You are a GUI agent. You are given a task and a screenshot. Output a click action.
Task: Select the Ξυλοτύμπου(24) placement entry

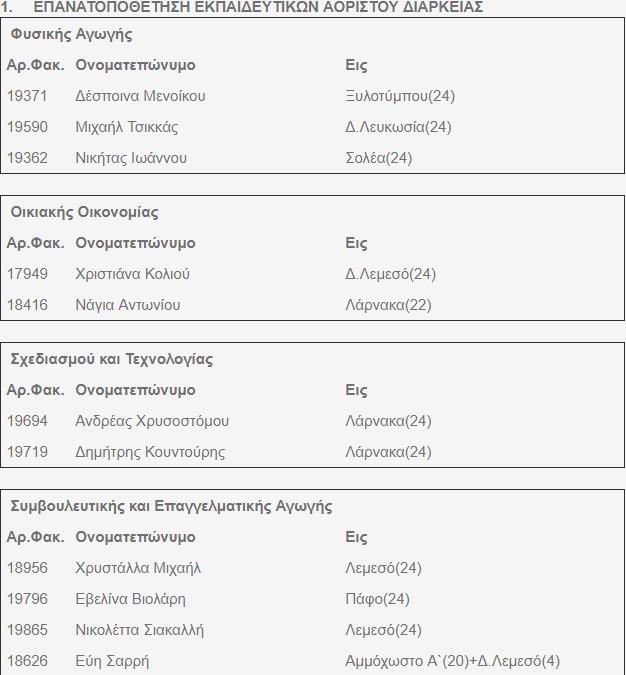(x=399, y=96)
